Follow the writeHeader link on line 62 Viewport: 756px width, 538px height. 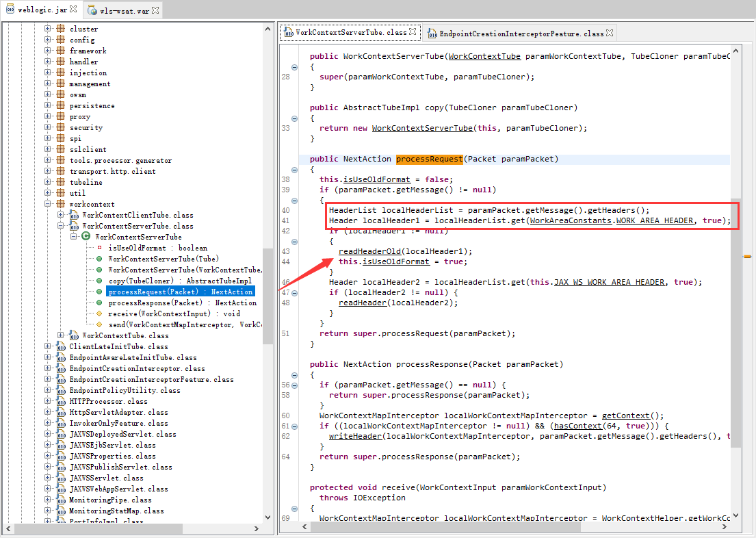pos(355,436)
